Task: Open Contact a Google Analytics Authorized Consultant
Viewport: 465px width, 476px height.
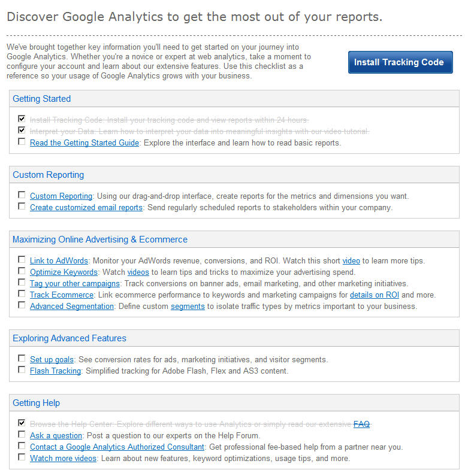Action: (x=117, y=447)
